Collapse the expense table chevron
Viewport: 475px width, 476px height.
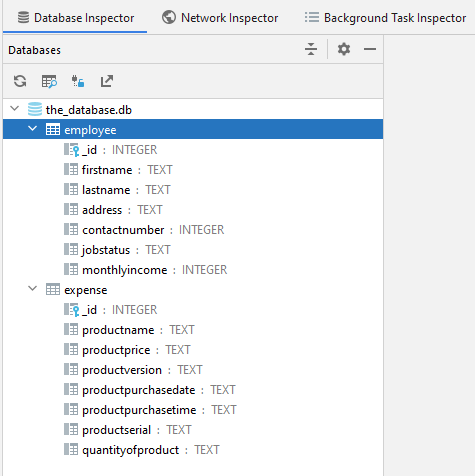click(32, 288)
